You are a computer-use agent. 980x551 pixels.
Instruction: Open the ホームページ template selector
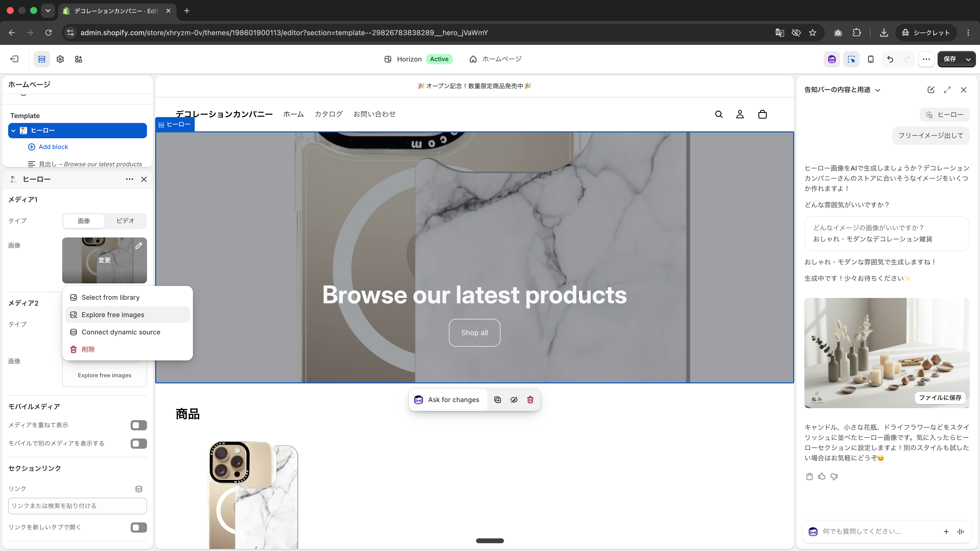point(495,59)
